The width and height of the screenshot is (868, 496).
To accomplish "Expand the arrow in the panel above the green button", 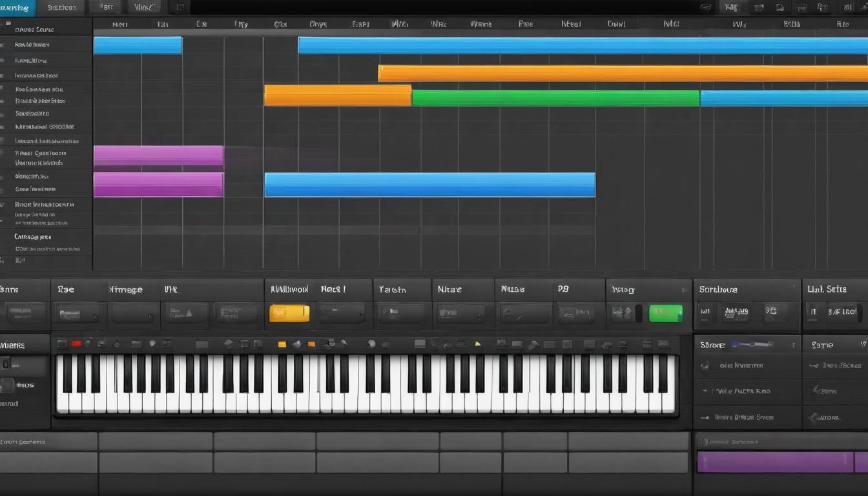I will pos(683,290).
